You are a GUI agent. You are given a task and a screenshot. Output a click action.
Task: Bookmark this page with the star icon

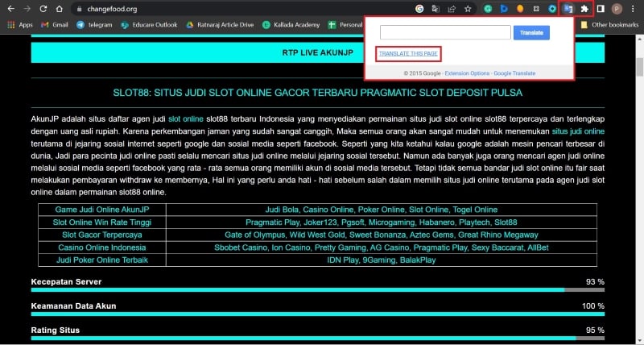468,9
